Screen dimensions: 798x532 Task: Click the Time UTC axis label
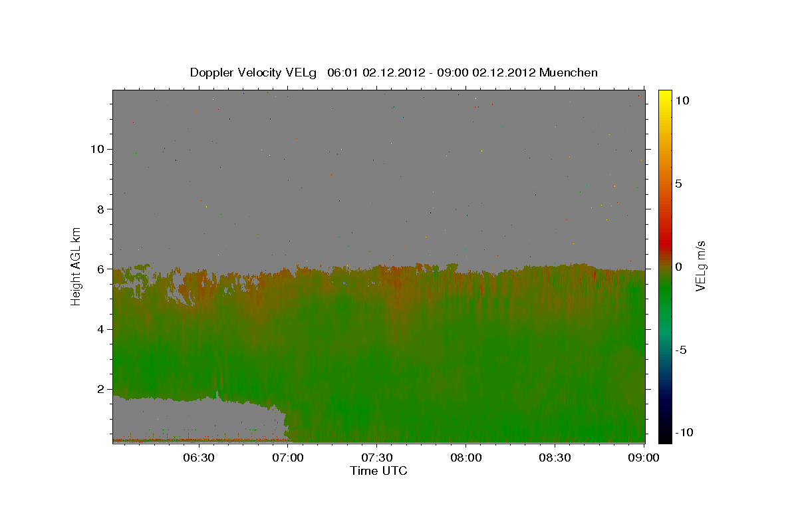(x=378, y=471)
